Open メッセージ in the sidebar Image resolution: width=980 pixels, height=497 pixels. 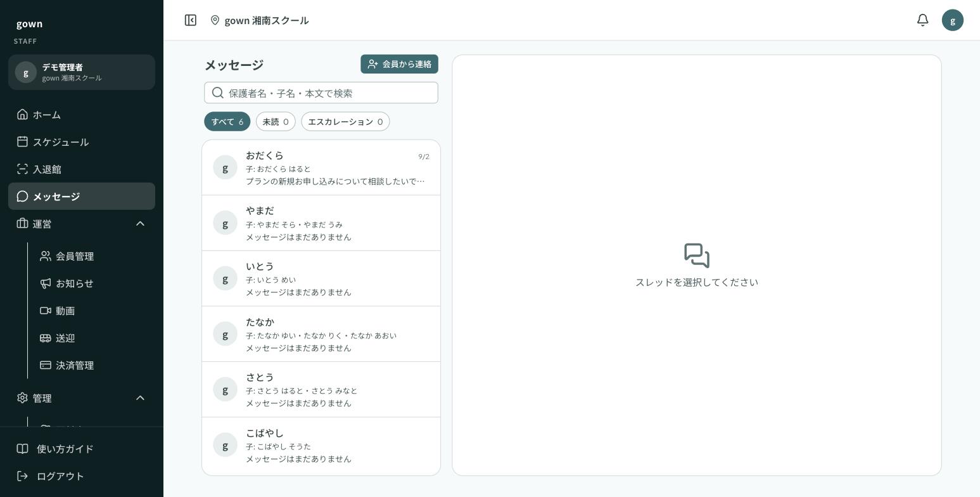coord(82,197)
